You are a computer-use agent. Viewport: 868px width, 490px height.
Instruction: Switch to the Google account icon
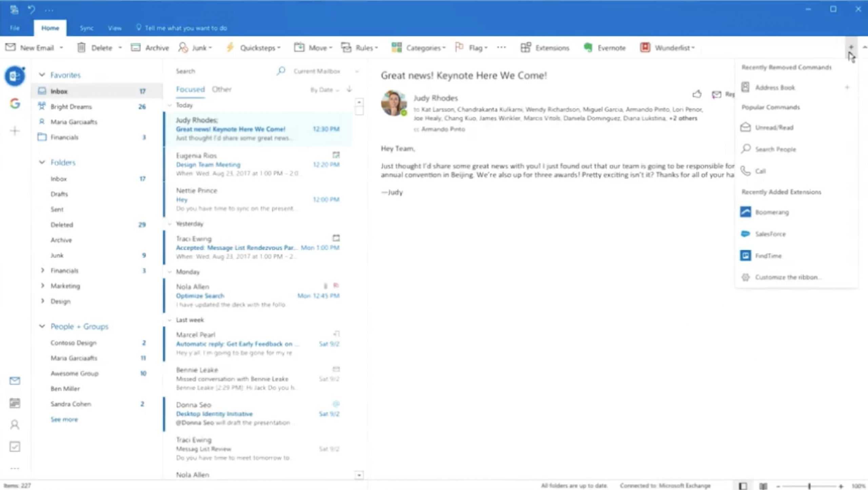(x=15, y=103)
